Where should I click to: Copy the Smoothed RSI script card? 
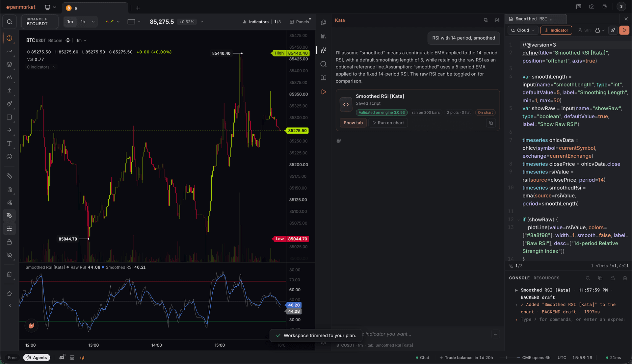(491, 123)
